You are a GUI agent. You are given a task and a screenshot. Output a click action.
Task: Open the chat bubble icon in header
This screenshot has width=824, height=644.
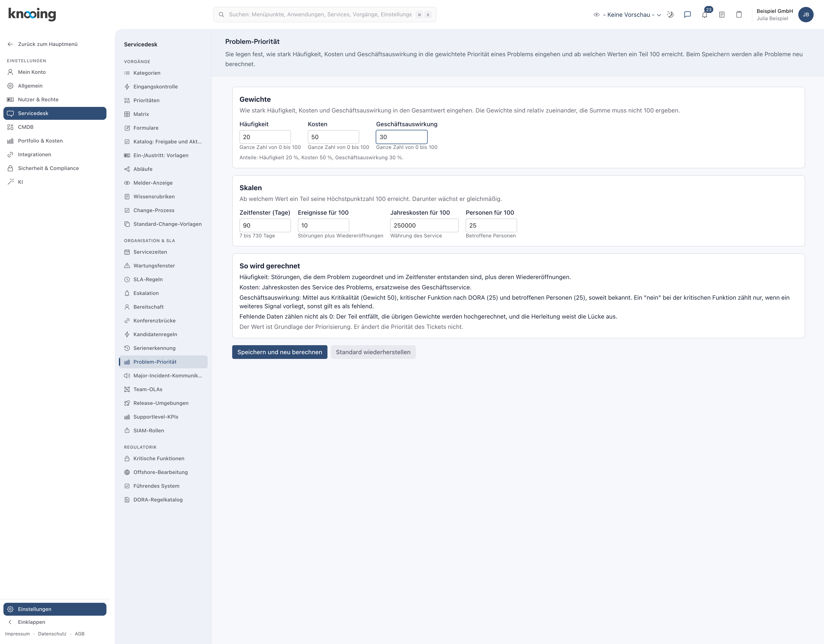[688, 15]
